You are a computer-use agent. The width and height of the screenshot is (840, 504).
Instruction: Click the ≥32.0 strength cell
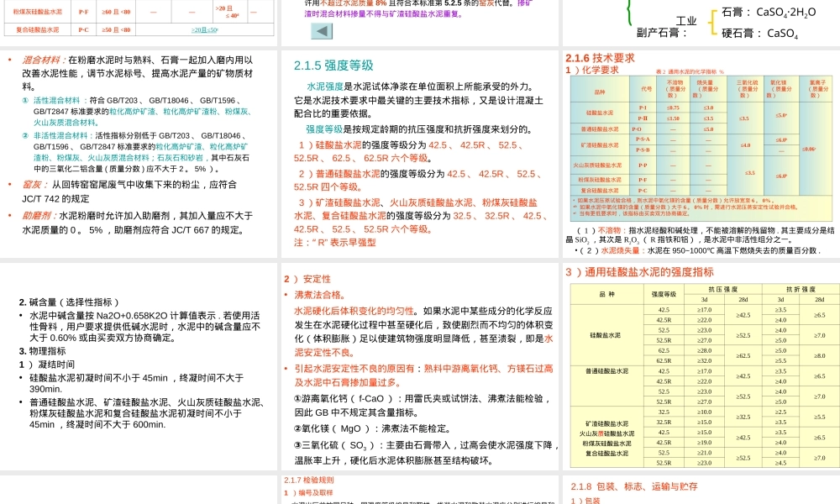704,361
